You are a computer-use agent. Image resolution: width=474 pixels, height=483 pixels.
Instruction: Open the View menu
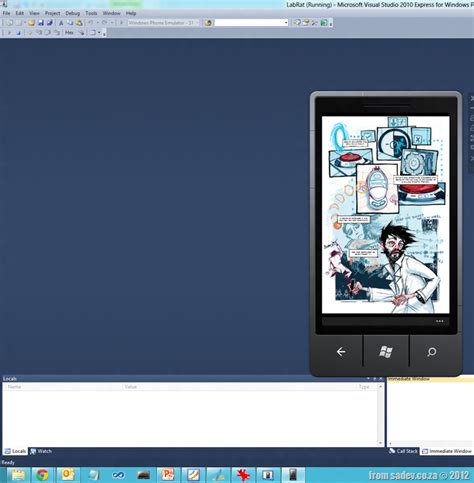click(34, 13)
